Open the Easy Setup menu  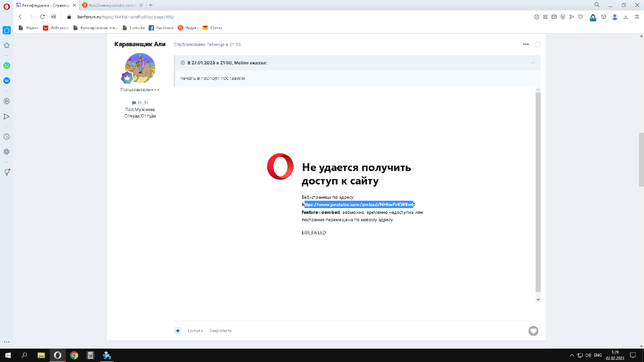pyautogui.click(x=636, y=17)
